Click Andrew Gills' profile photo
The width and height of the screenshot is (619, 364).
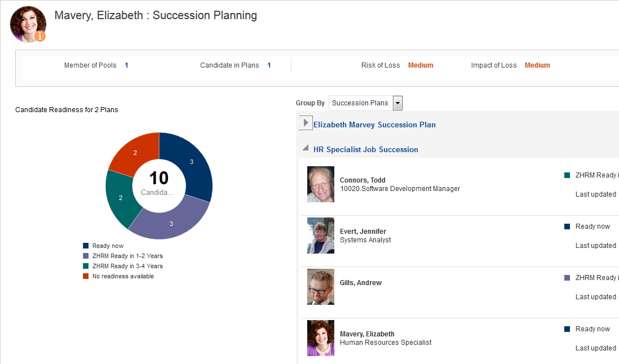pyautogui.click(x=321, y=287)
